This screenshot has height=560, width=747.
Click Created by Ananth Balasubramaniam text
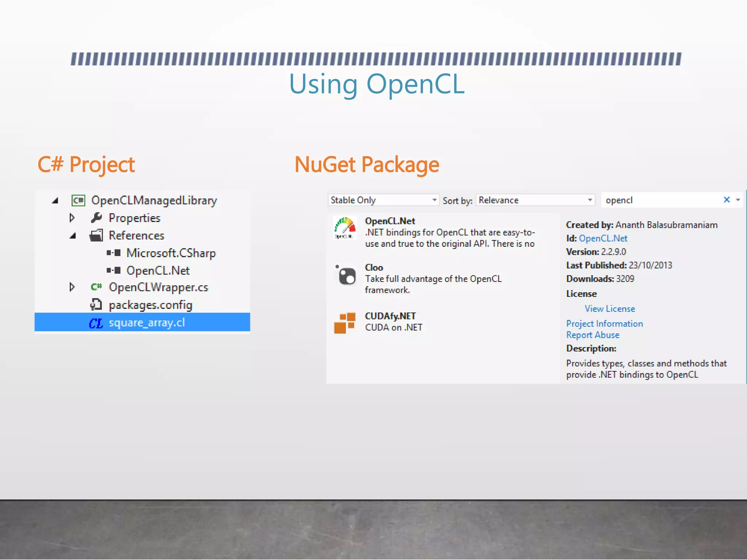642,225
